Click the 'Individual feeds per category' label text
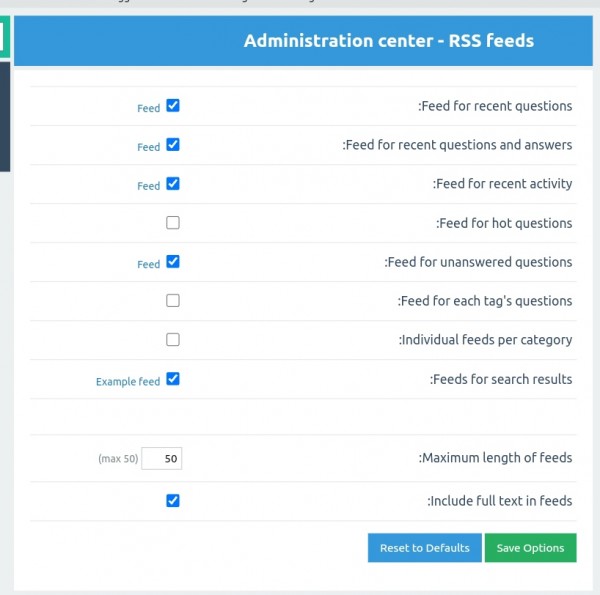The width and height of the screenshot is (600, 595). click(485, 340)
